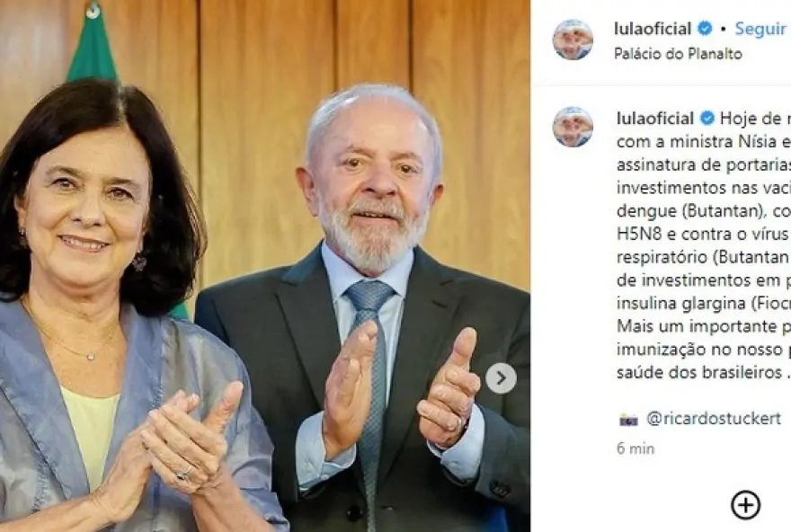This screenshot has height=532, width=791.
Task: Follow the account via the Seguir button
Action: coord(760,29)
